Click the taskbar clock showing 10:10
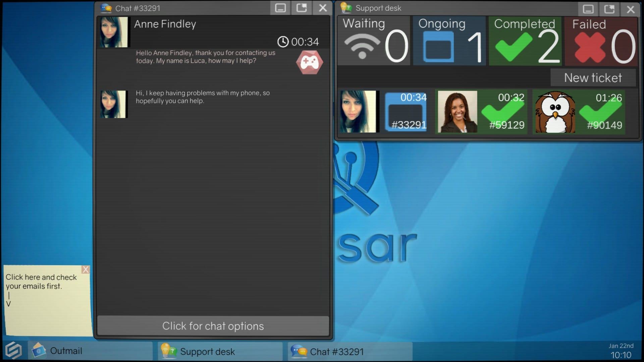The width and height of the screenshot is (644, 362). pos(621,355)
